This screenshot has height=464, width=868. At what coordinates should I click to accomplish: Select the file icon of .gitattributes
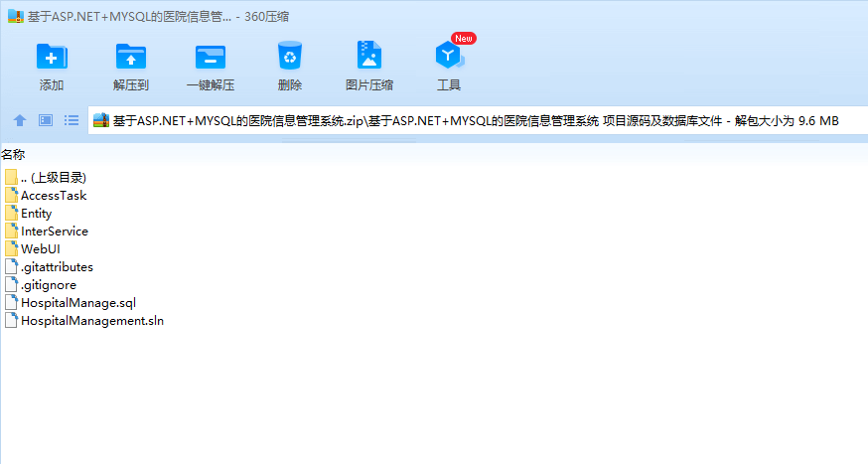tap(11, 266)
